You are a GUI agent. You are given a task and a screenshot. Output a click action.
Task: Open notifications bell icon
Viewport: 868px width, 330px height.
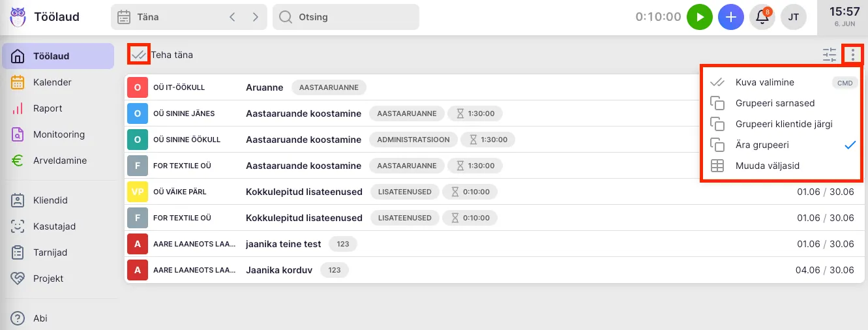click(x=762, y=17)
